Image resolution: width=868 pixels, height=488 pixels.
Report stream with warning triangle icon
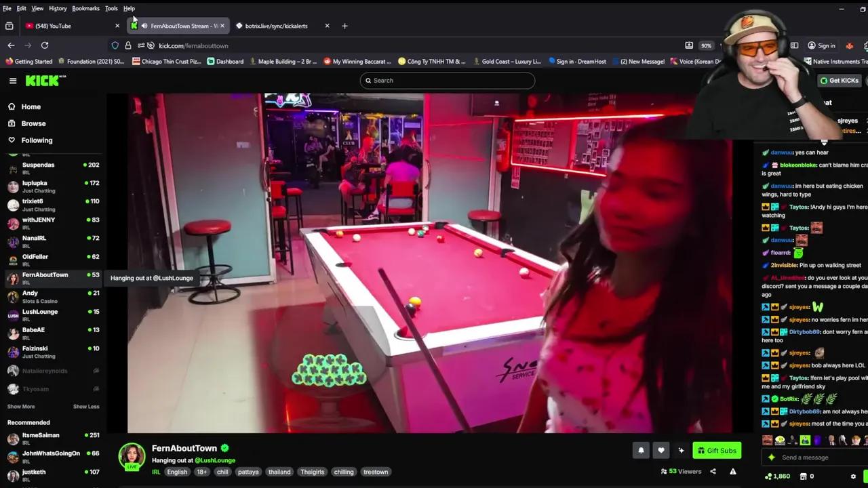pos(733,472)
